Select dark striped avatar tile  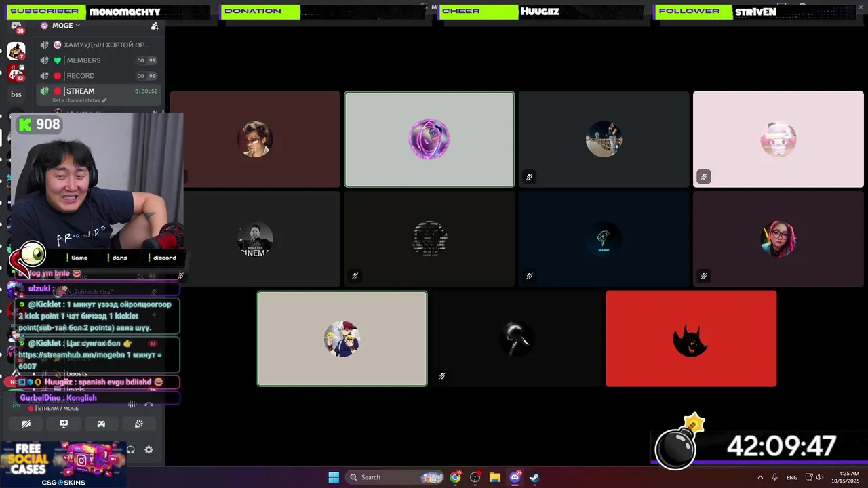tap(429, 239)
